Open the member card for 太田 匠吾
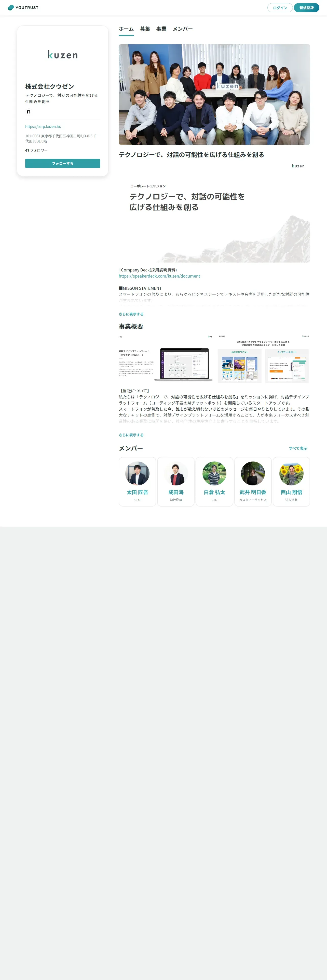 pos(138,482)
